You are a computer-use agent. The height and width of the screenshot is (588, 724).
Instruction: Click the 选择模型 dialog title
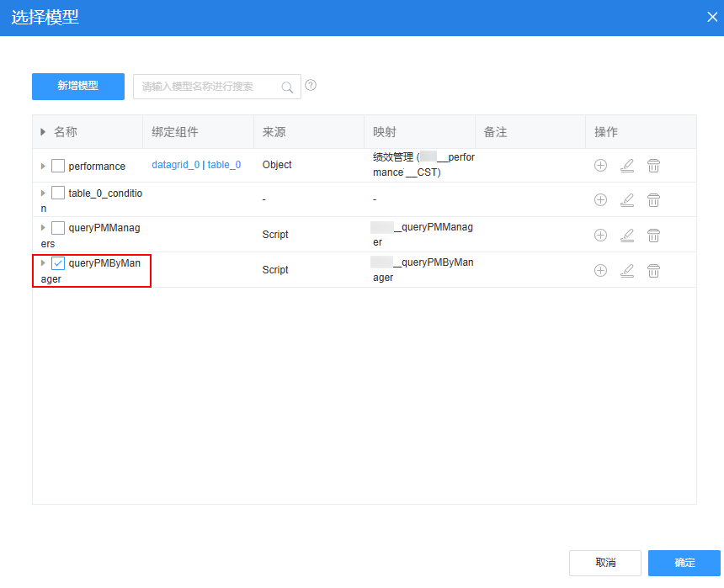(x=45, y=18)
